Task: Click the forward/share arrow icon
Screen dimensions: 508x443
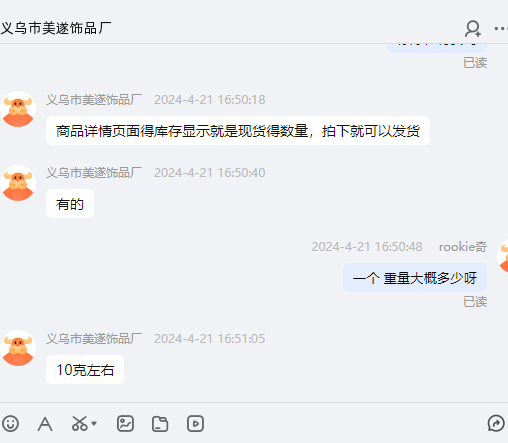Action: [x=496, y=424]
